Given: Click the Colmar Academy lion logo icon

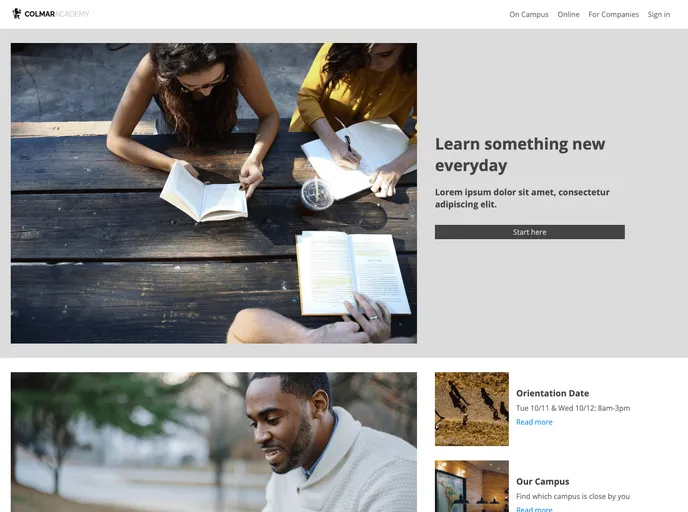Looking at the screenshot, I should pos(17,14).
